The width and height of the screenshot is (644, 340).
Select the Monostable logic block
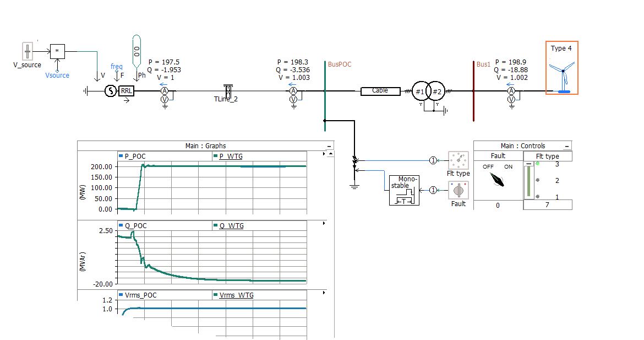click(403, 191)
